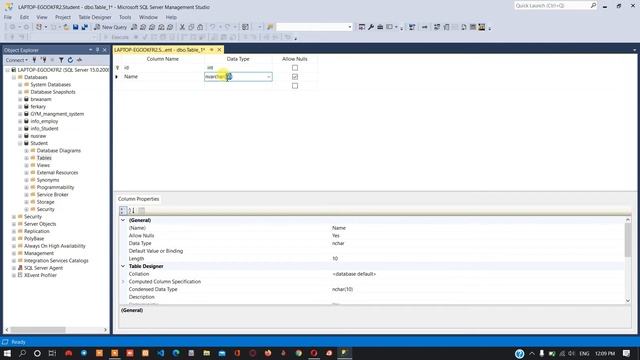Viewport: 640px width, 360px height.
Task: Open the Edit menu
Action: 24,17
